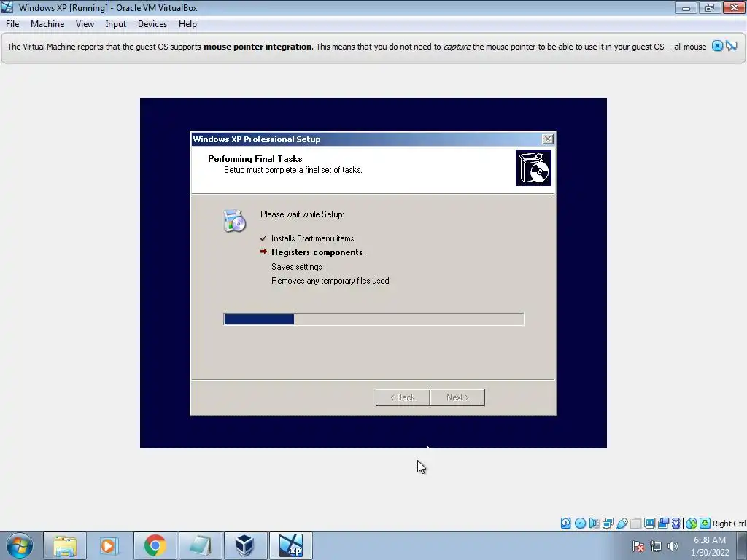Open the taskbar clock showing 6:38 AM

click(x=710, y=546)
